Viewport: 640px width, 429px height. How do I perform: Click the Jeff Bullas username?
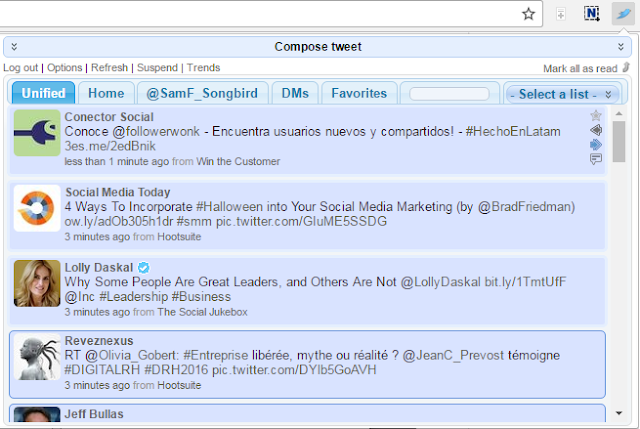coord(94,414)
